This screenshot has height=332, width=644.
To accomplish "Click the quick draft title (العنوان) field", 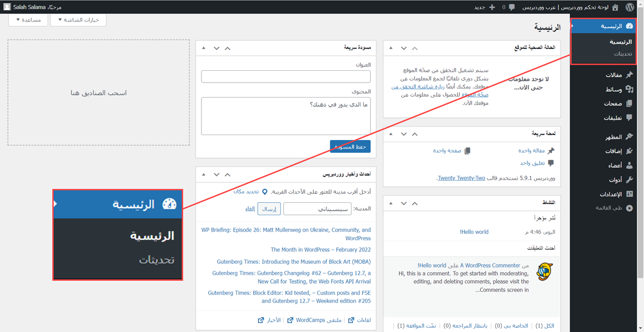I will pos(286,77).
